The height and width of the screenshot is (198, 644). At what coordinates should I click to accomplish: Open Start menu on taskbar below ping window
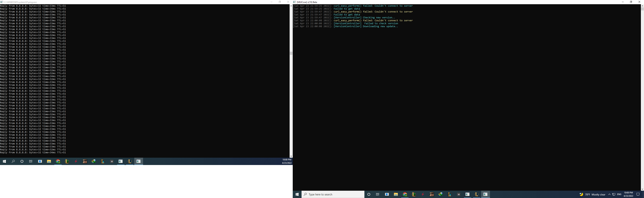pos(4,161)
